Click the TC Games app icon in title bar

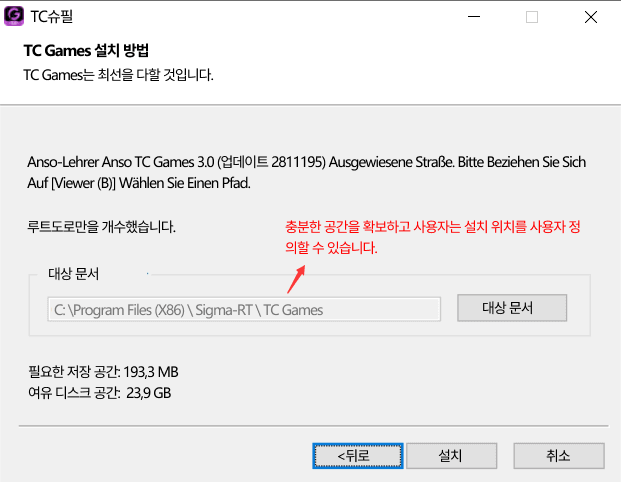click(14, 17)
